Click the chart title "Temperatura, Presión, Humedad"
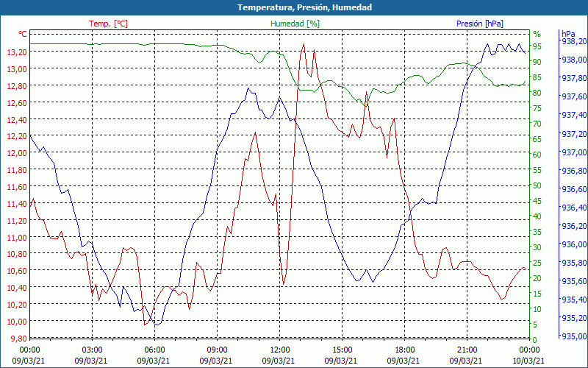The width and height of the screenshot is (588, 368). coord(304,7)
